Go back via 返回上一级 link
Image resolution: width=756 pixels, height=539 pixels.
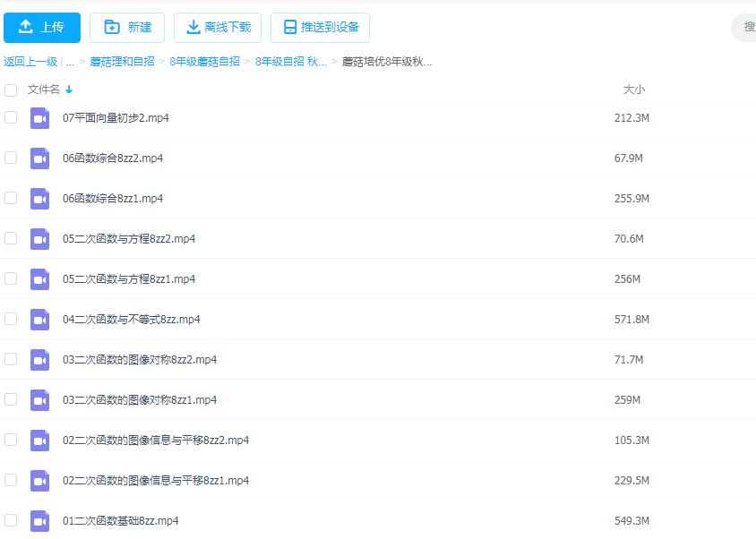(30, 62)
